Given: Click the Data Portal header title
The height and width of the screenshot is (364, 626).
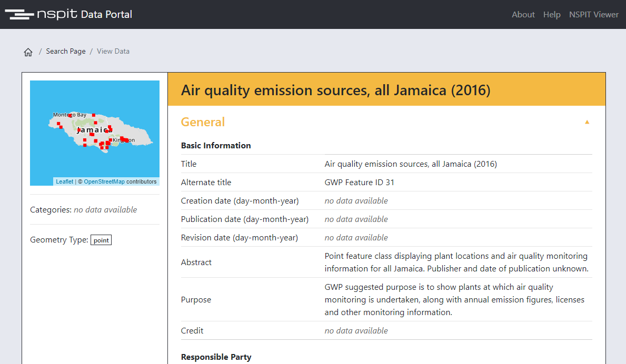Looking at the screenshot, I should point(106,14).
